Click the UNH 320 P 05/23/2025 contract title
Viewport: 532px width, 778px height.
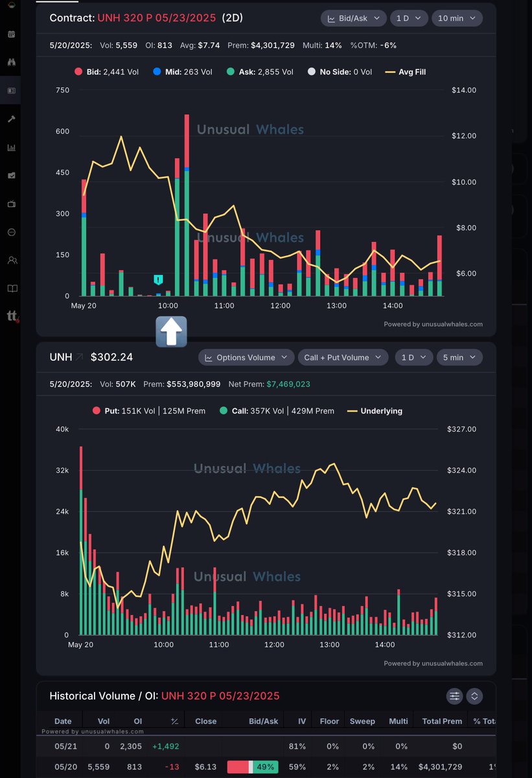tap(157, 18)
